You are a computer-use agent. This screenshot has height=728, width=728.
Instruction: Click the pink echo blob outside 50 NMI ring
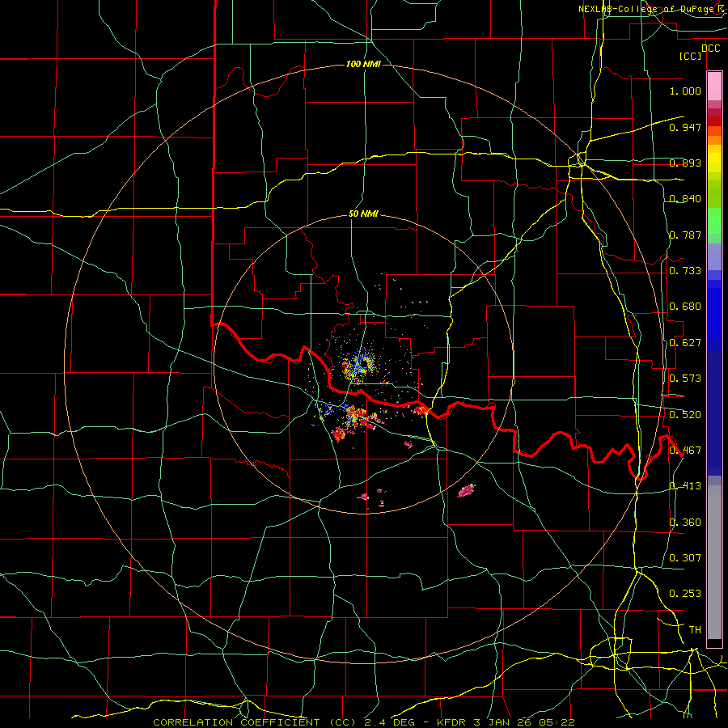point(466,490)
